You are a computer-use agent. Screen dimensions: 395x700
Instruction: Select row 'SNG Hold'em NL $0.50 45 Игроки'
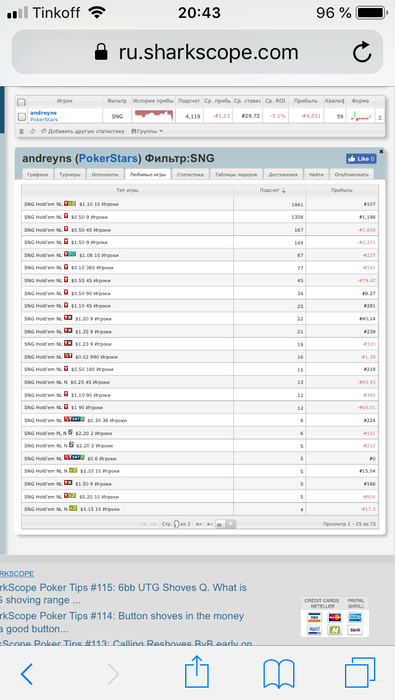tap(200, 229)
